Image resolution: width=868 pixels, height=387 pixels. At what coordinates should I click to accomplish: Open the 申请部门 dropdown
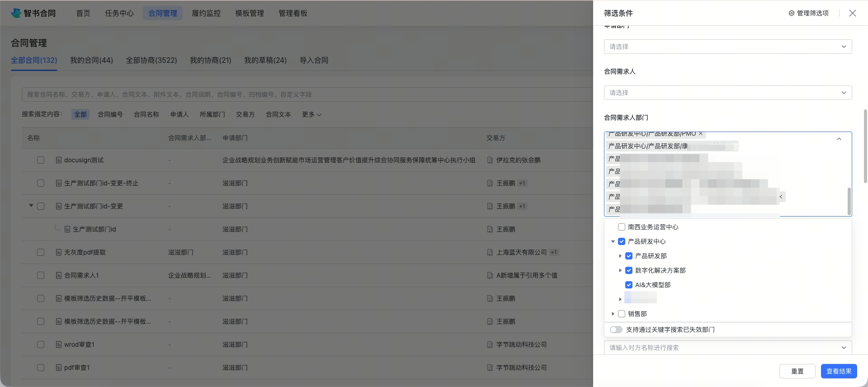[728, 47]
